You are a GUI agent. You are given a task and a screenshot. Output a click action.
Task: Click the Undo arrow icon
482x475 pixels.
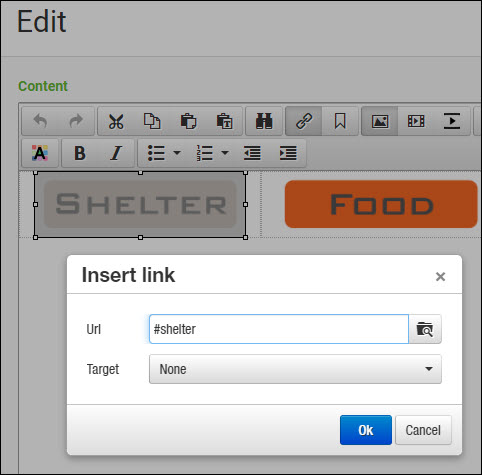pos(40,121)
